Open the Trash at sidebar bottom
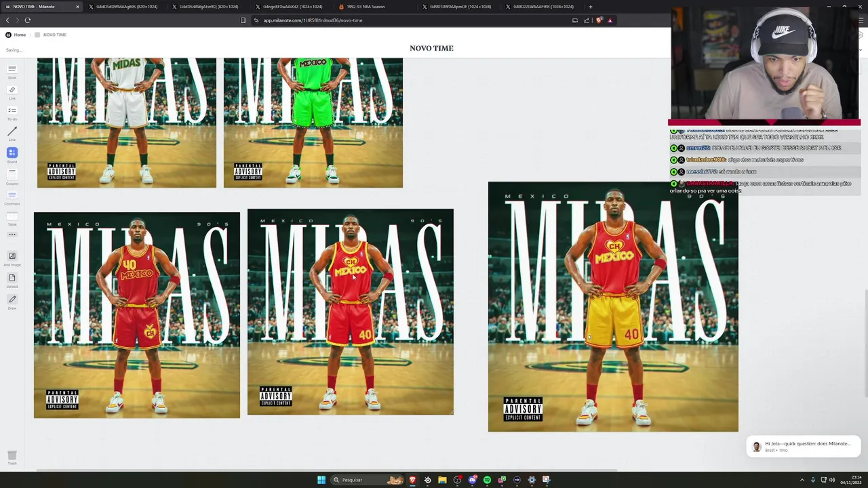This screenshot has width=868, height=488. click(12, 456)
